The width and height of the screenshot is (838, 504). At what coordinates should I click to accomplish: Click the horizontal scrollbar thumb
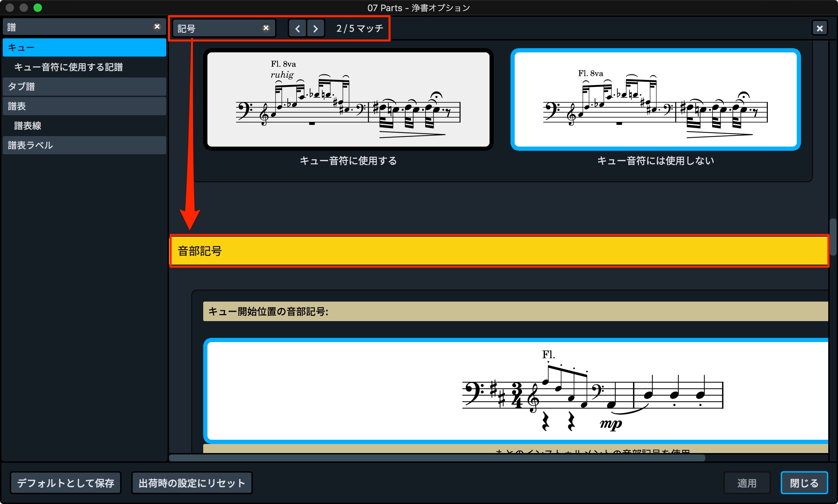tap(437, 458)
